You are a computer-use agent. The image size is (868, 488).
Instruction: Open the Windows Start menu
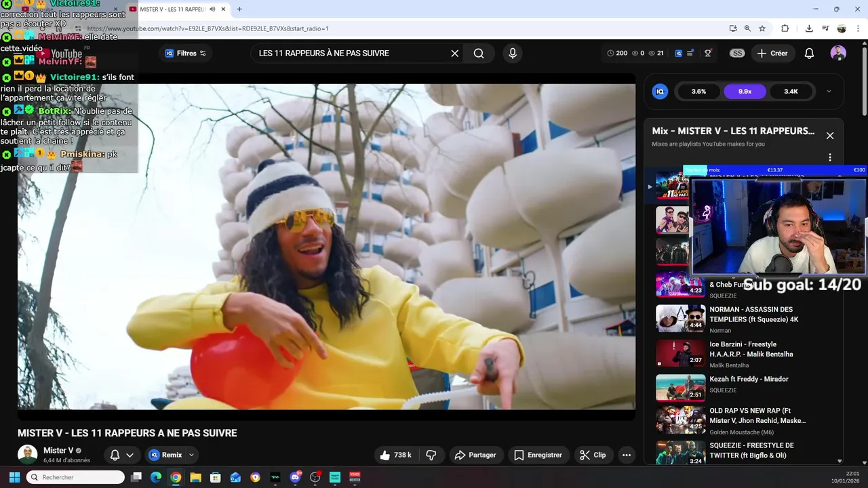pos(14,477)
